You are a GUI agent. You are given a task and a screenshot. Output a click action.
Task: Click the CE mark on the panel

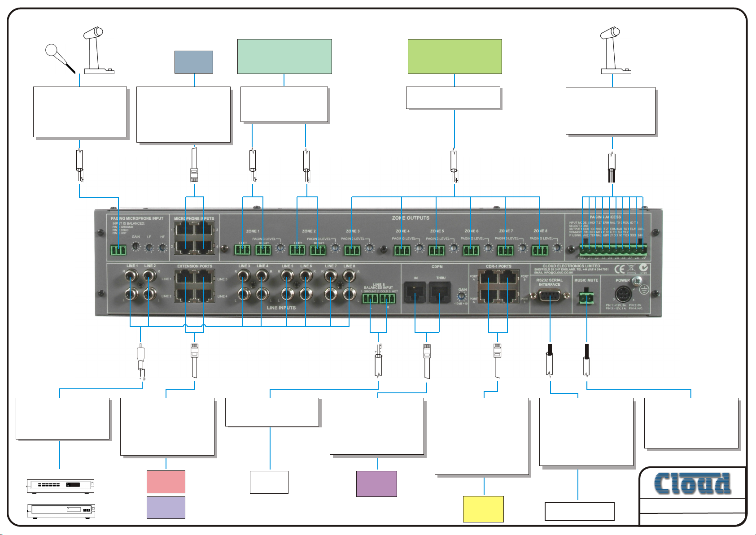pyautogui.click(x=620, y=269)
